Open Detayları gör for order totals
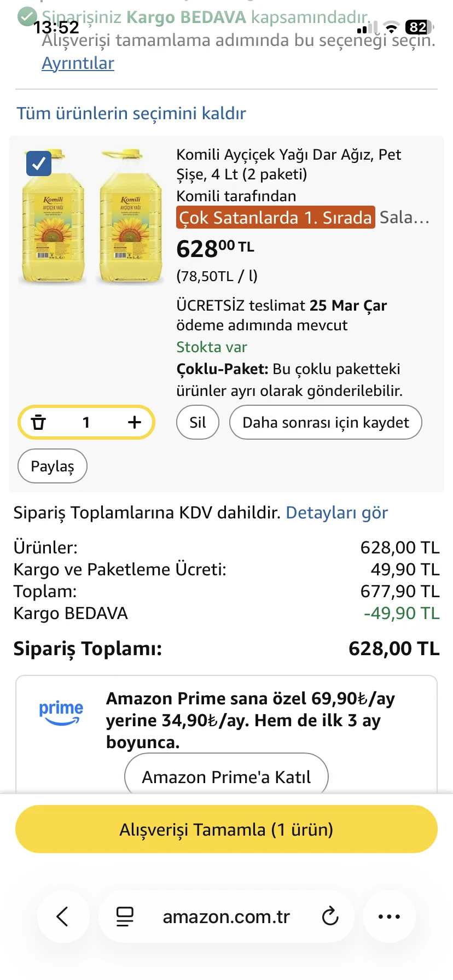The image size is (453, 980). 336,513
